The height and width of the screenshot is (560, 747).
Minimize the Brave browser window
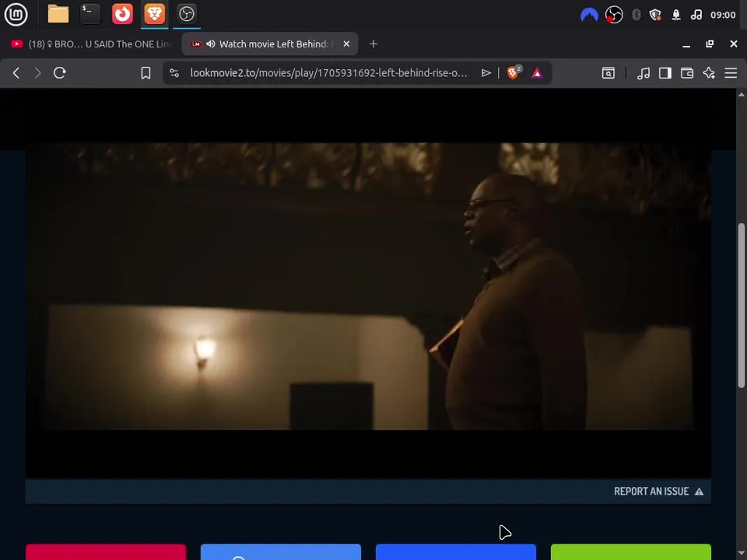(x=686, y=44)
